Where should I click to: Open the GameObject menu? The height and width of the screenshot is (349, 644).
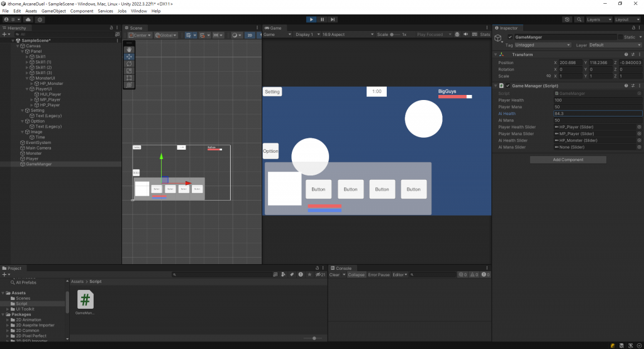(53, 11)
